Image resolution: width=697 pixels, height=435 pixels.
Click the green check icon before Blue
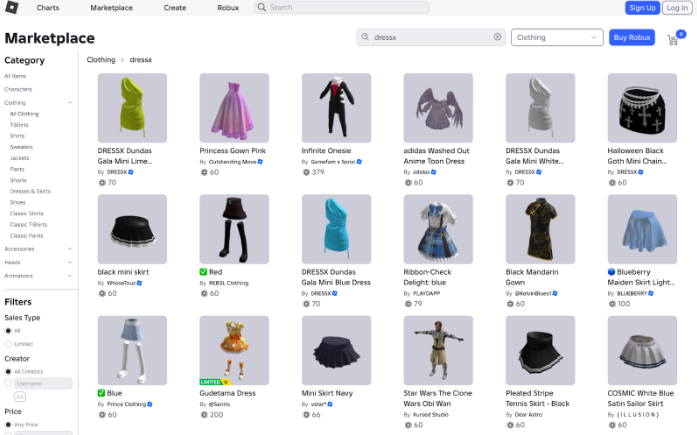(101, 393)
